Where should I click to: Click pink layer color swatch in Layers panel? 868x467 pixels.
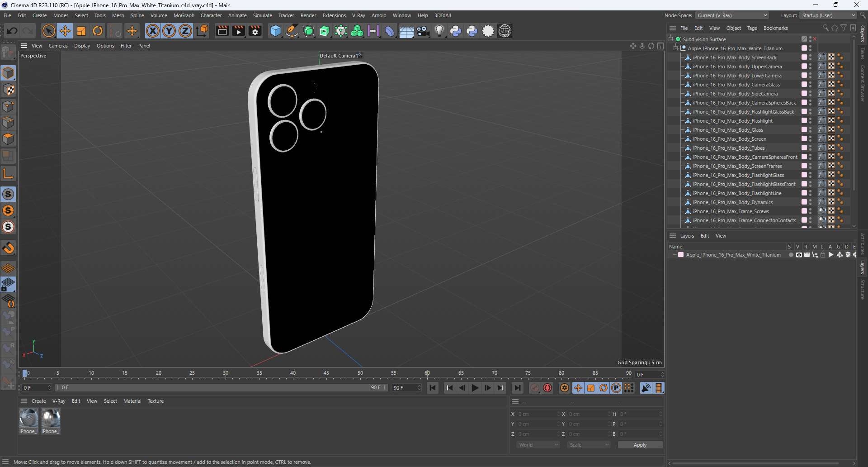[x=681, y=255]
